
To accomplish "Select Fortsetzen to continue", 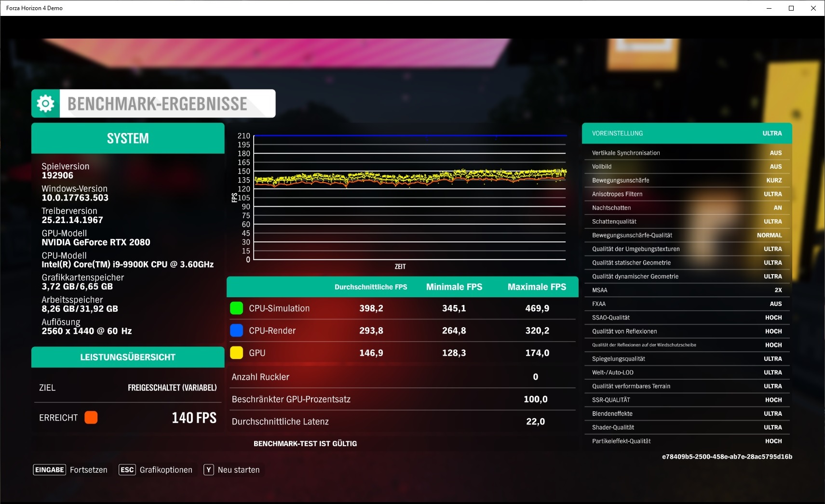I will coord(89,470).
